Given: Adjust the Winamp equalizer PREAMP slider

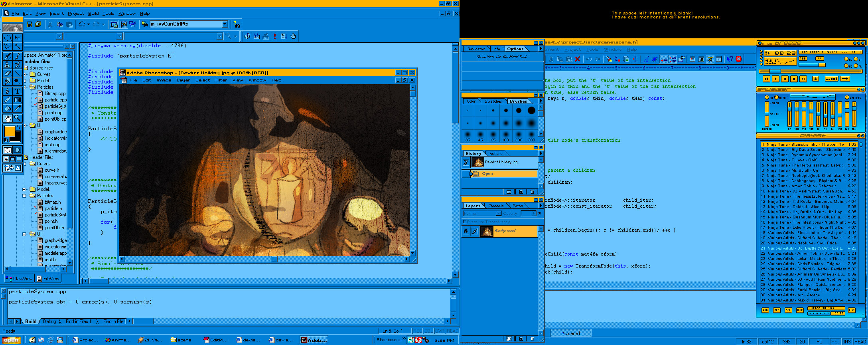Looking at the screenshot, I should point(766,114).
